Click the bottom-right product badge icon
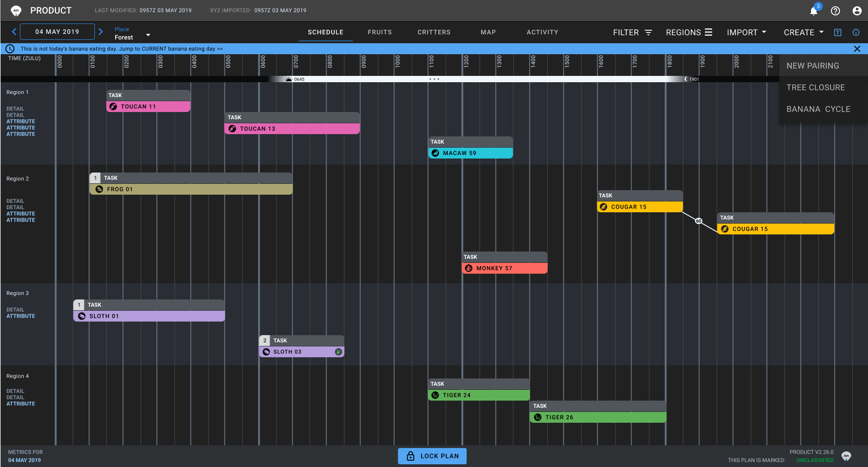Screen dimensions: 868x467 [846, 456]
